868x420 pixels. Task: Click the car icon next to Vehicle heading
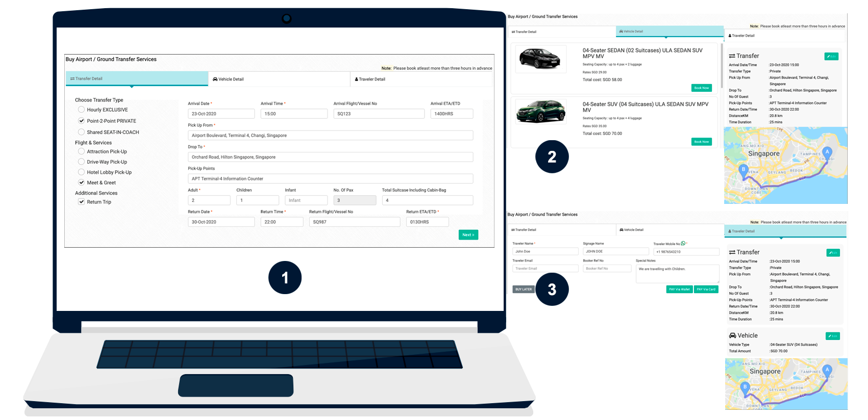click(x=733, y=335)
